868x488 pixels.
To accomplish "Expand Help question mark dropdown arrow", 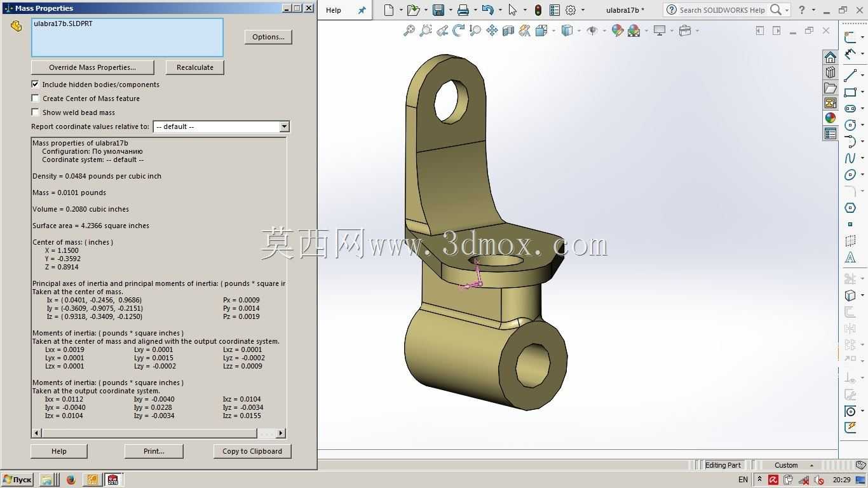I will (x=813, y=10).
